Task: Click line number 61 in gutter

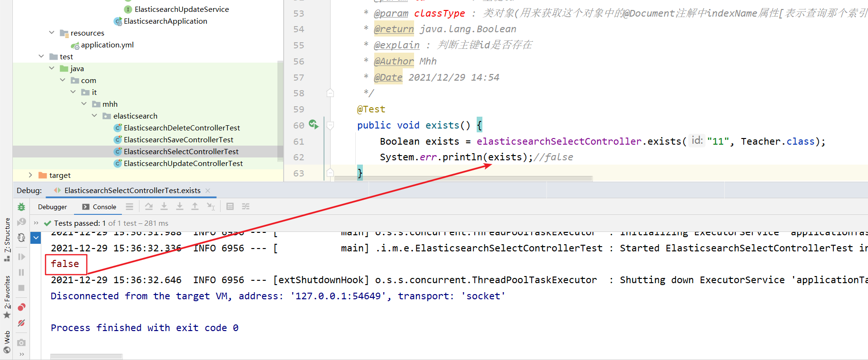Action: tap(298, 141)
